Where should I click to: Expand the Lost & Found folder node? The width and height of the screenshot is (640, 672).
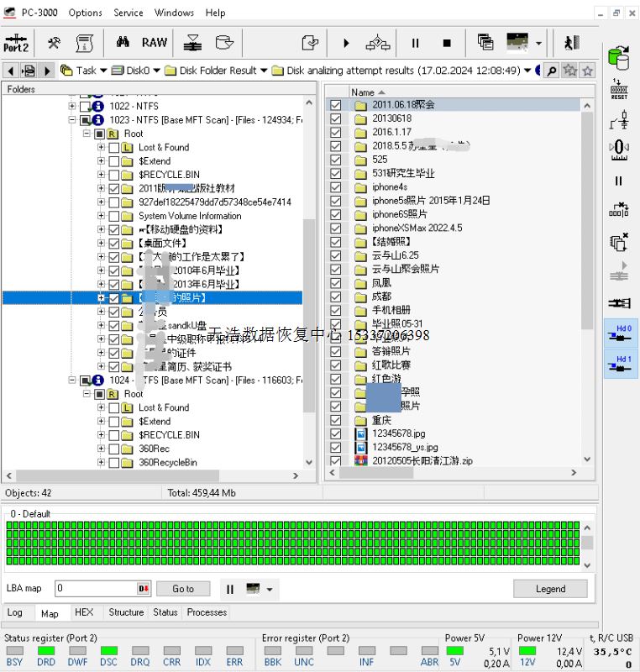[x=101, y=148]
